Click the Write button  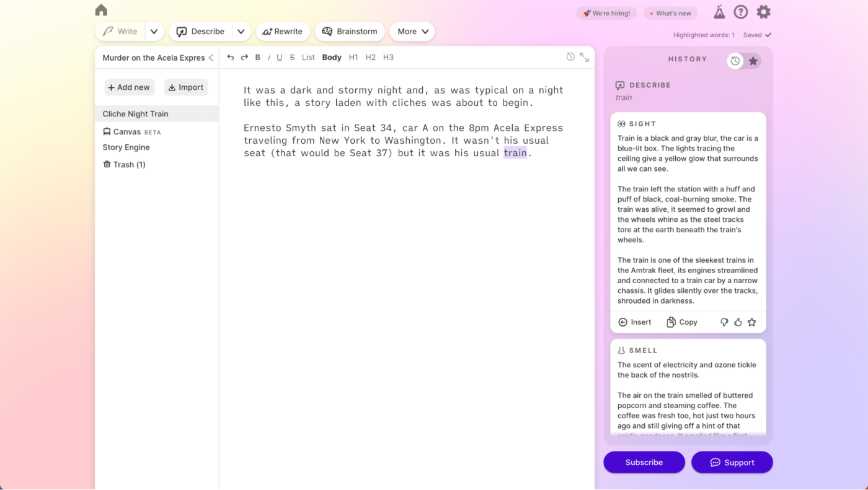(120, 32)
